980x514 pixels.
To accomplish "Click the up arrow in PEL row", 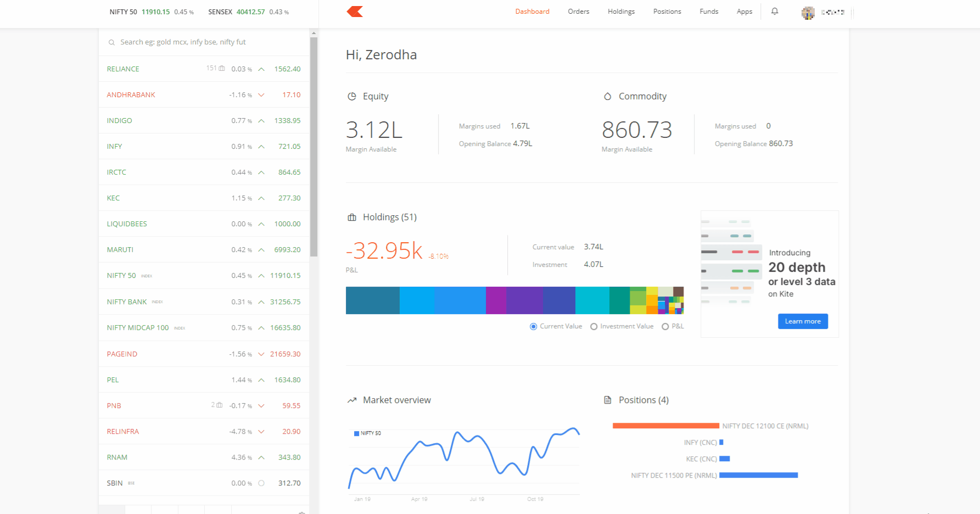I will point(261,380).
